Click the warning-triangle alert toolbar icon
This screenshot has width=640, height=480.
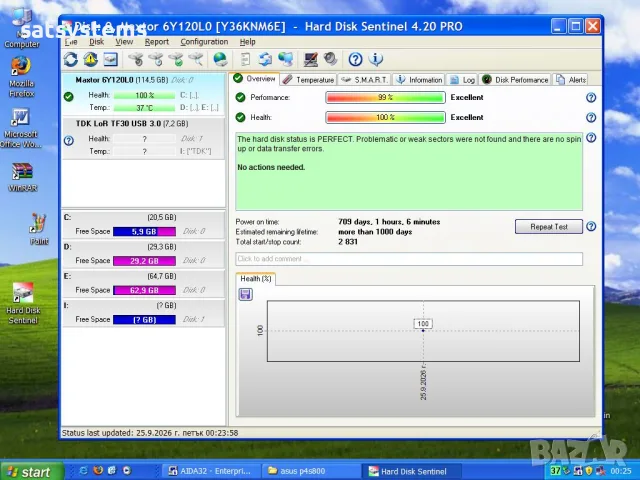point(91,60)
